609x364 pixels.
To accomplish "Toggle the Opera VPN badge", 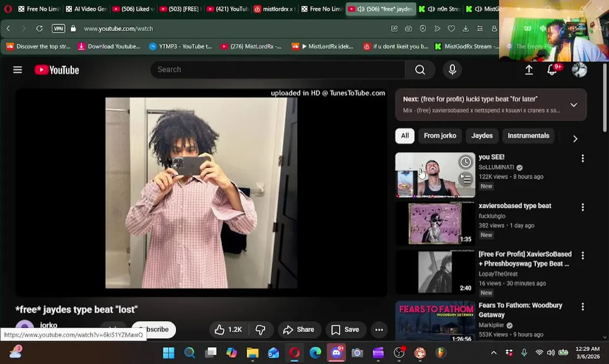I will [x=58, y=29].
